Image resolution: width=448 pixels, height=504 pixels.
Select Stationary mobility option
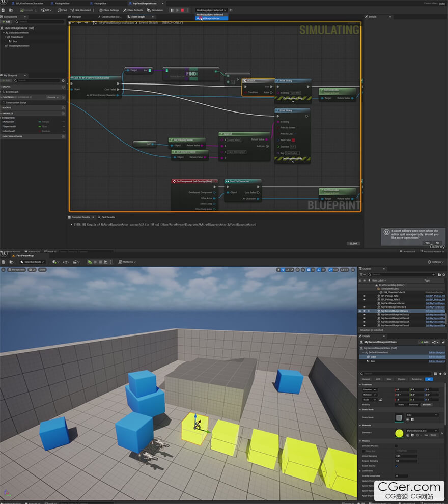point(413,405)
